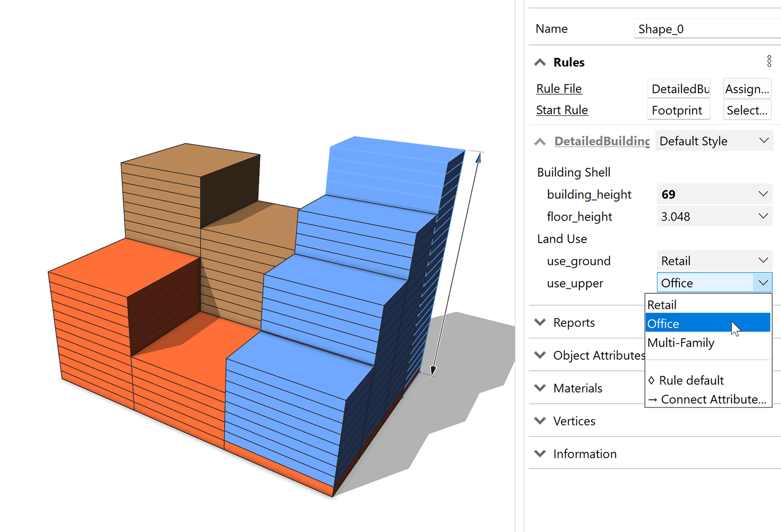Choose the Rule default option
The width and height of the screenshot is (781, 532).
click(x=686, y=380)
